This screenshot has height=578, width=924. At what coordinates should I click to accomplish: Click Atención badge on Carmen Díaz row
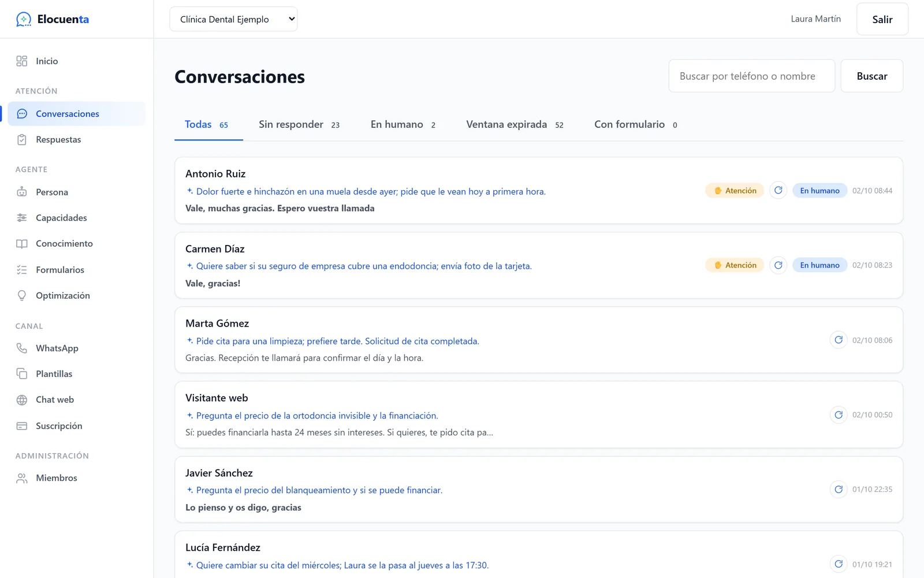pos(735,265)
